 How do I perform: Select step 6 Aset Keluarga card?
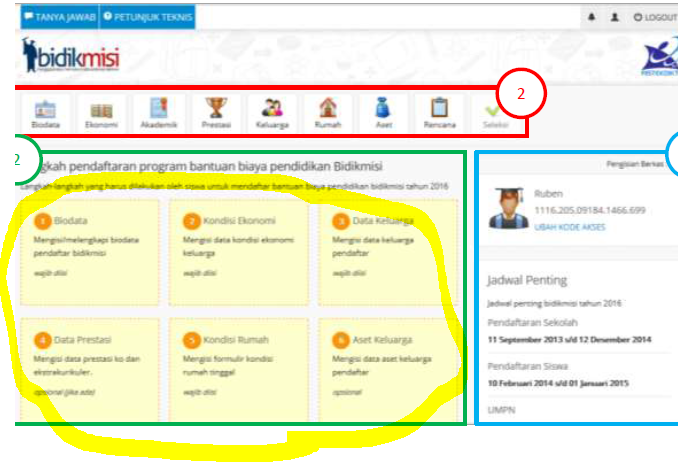388,370
